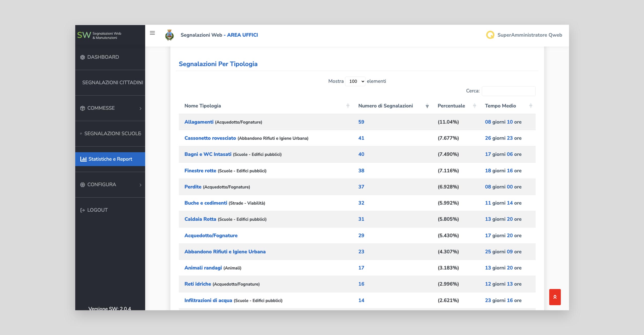Open the Allagamenti tipologia link
The image size is (644, 335).
199,122
